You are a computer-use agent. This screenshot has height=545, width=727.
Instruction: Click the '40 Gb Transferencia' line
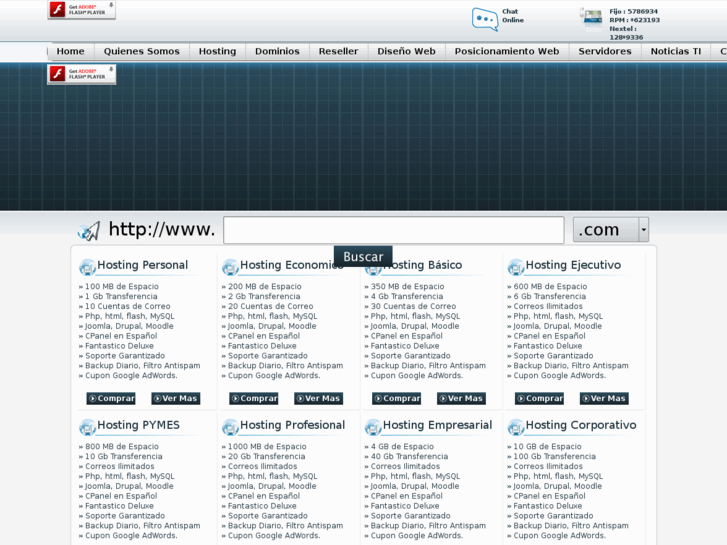pos(409,456)
